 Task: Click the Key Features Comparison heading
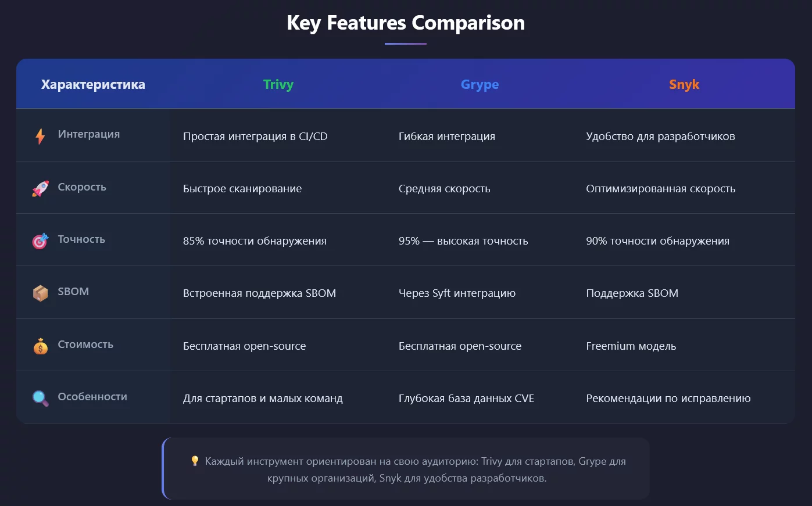tap(406, 23)
